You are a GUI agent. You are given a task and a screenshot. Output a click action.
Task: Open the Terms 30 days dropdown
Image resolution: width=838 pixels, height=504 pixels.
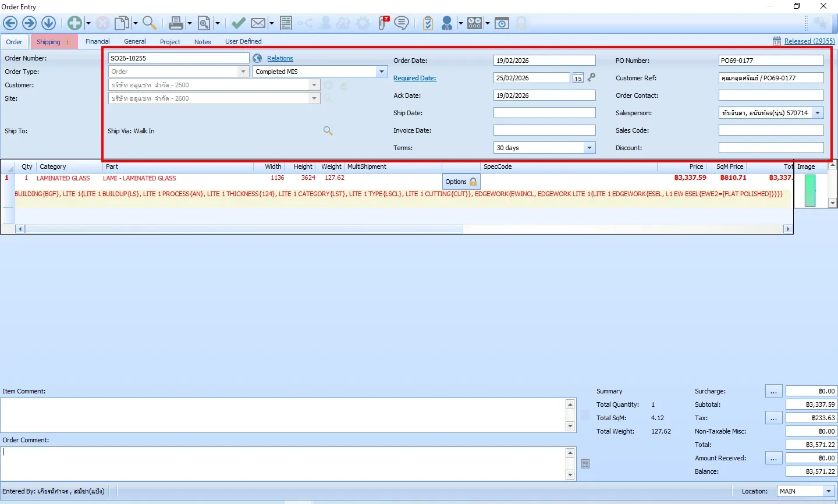[x=590, y=148]
